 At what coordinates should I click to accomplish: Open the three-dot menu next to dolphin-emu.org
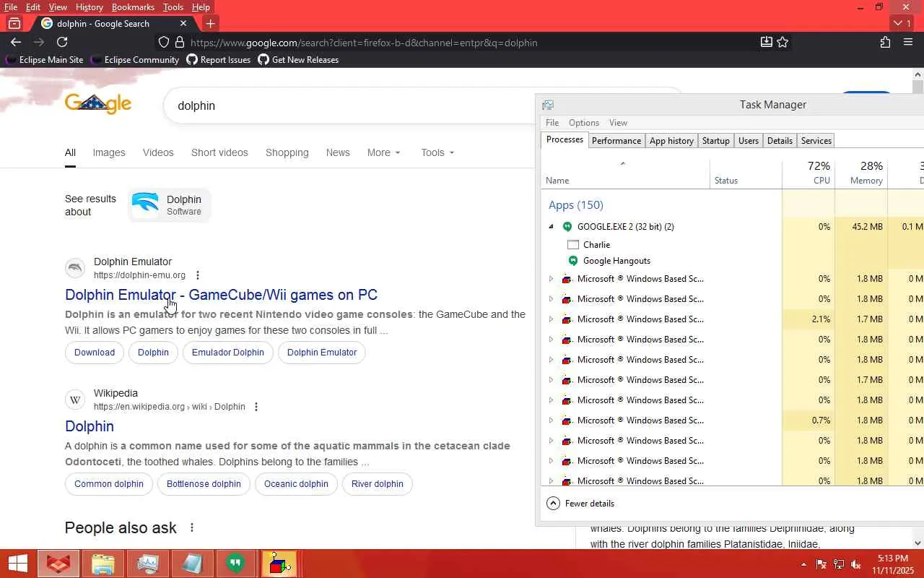click(198, 275)
